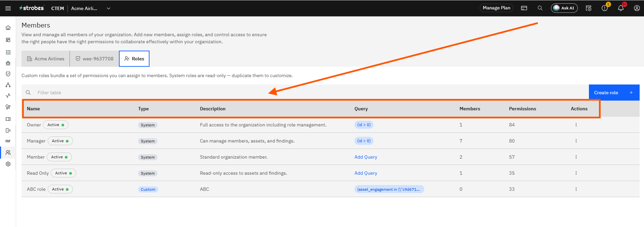Open the alerts exclamation icon
The width and height of the screenshot is (644, 227).
[x=605, y=8]
